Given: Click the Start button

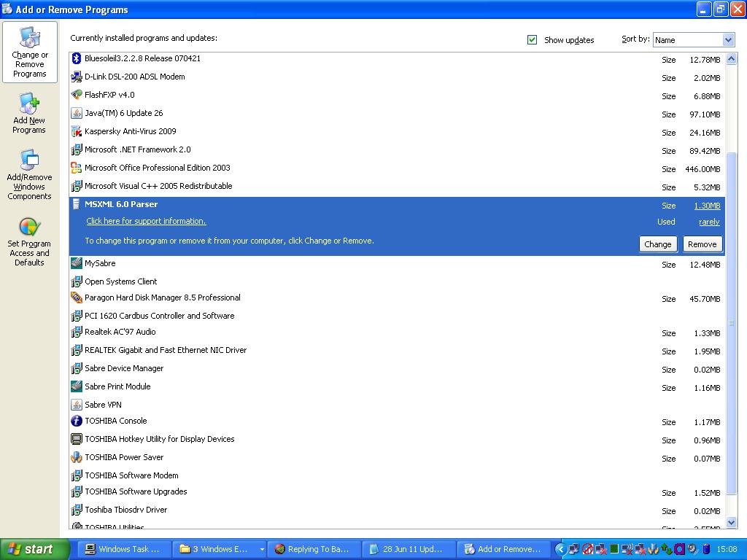Looking at the screenshot, I should pyautogui.click(x=34, y=549).
